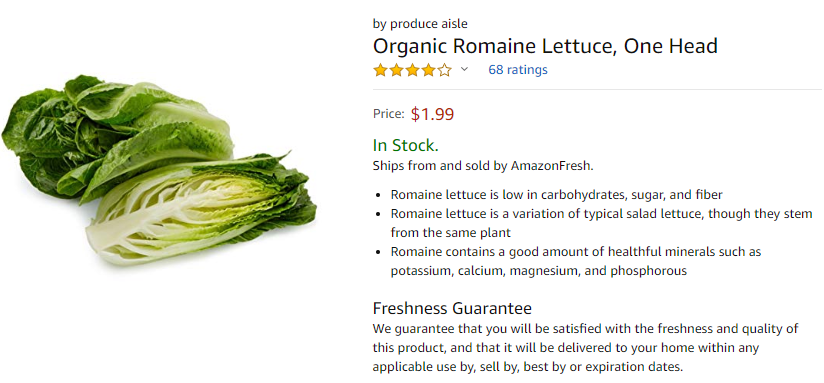Click the first gold rating star

380,70
